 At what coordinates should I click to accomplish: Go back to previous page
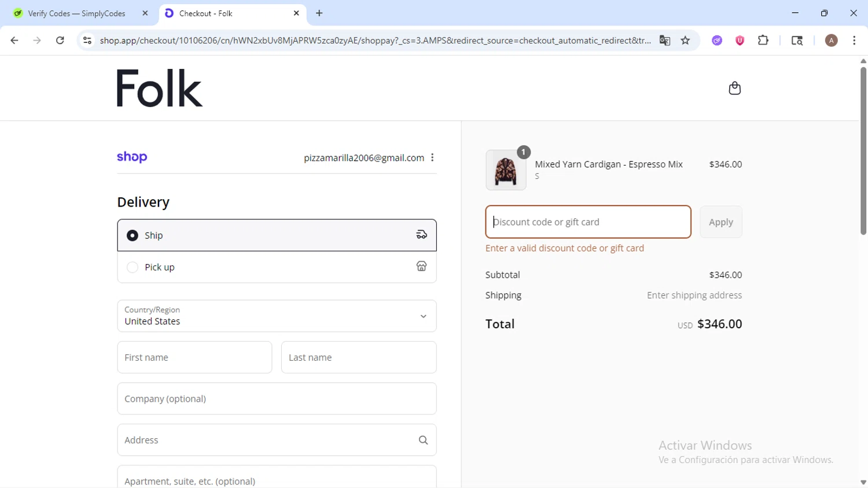pos(14,41)
